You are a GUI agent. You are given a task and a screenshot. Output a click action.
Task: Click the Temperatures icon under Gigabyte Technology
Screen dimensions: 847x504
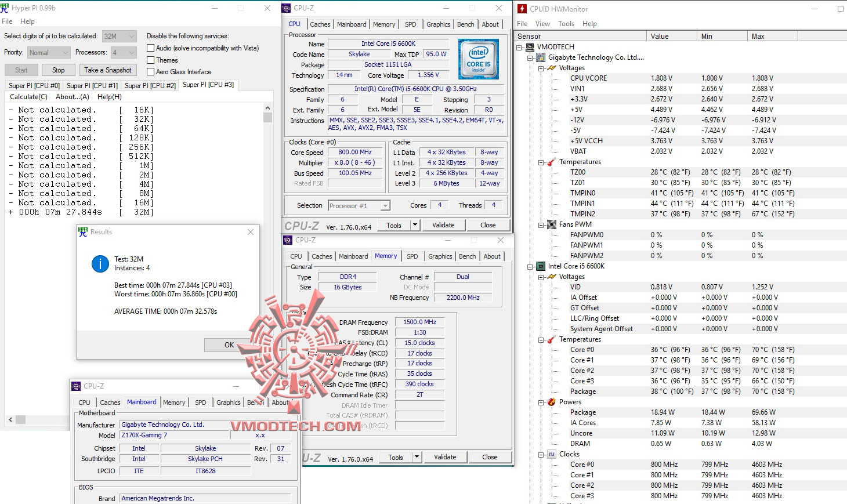pos(552,162)
